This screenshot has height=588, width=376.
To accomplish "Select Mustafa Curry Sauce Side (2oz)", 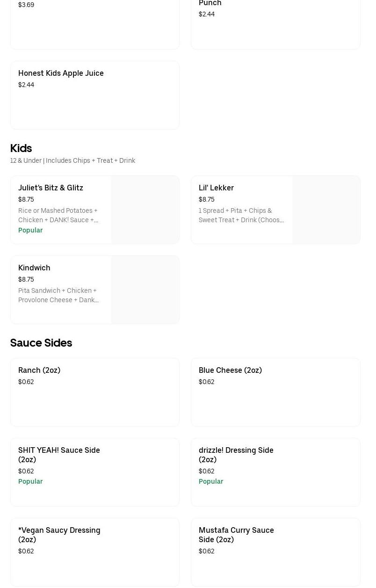I will (x=236, y=535).
